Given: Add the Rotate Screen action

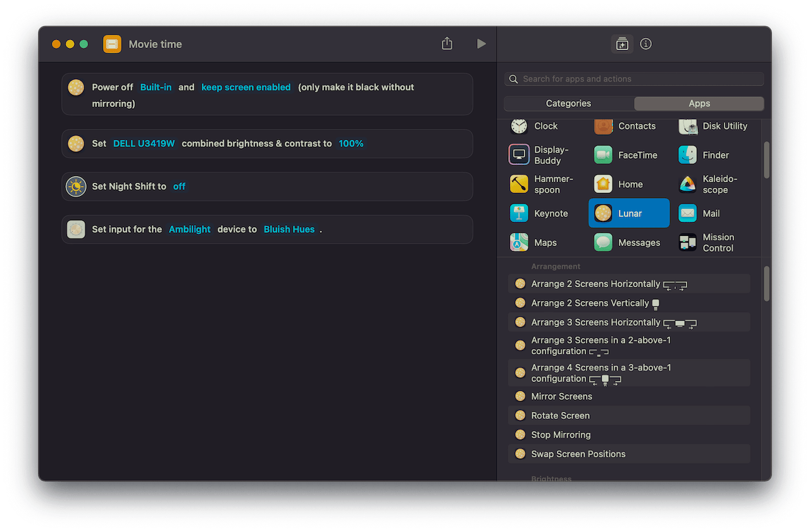Looking at the screenshot, I should (x=629, y=416).
